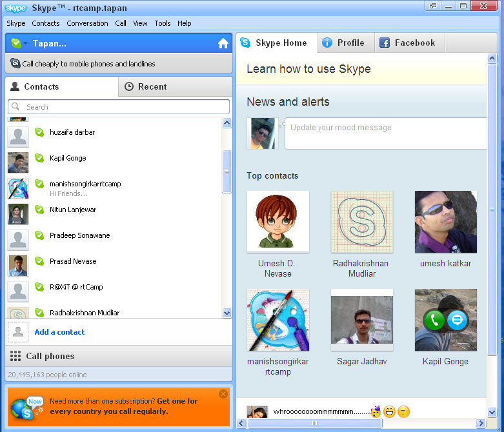Switch to the Recent tab

click(x=152, y=86)
